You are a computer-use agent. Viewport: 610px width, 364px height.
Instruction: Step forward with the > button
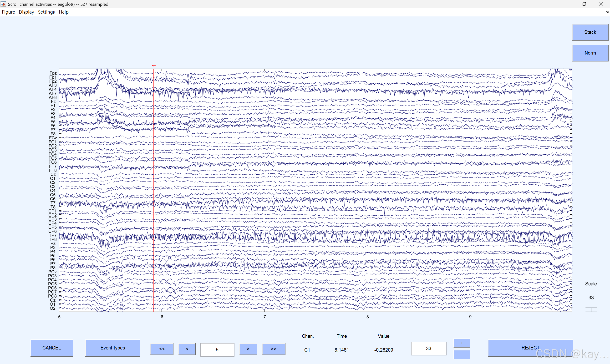(x=248, y=349)
